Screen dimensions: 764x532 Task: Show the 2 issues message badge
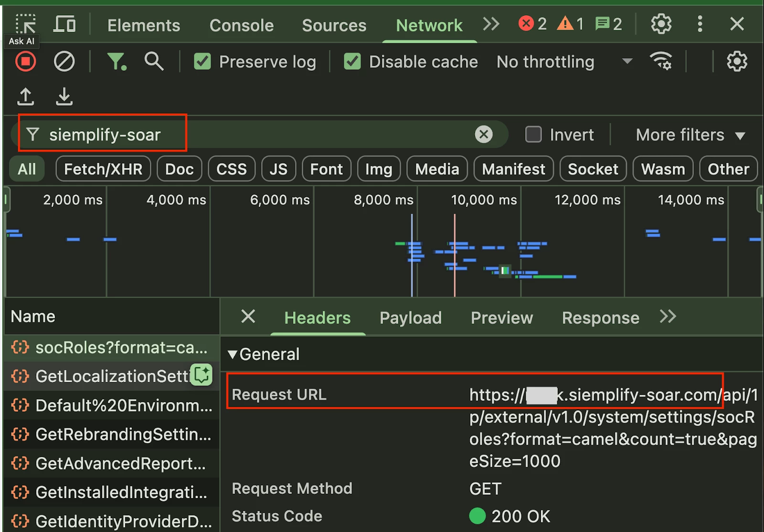[x=609, y=23]
